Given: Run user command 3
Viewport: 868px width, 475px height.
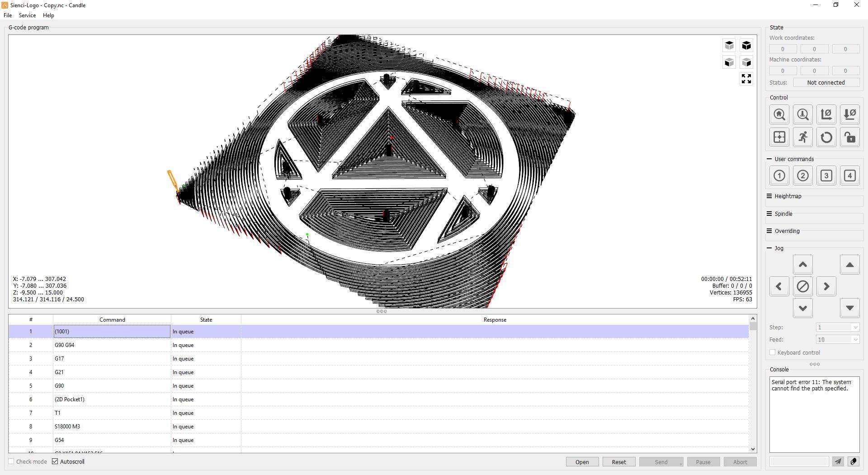Looking at the screenshot, I should [x=826, y=176].
